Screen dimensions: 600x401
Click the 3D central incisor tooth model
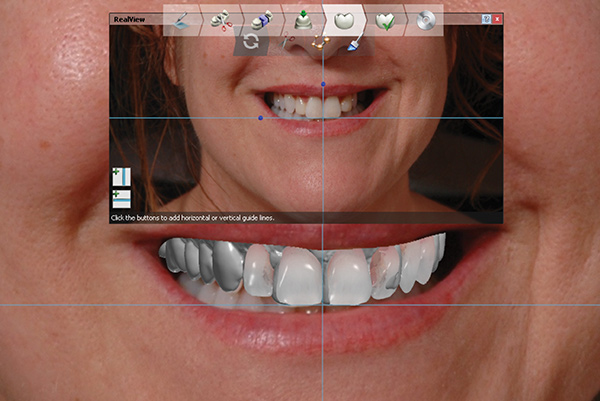coord(298,275)
